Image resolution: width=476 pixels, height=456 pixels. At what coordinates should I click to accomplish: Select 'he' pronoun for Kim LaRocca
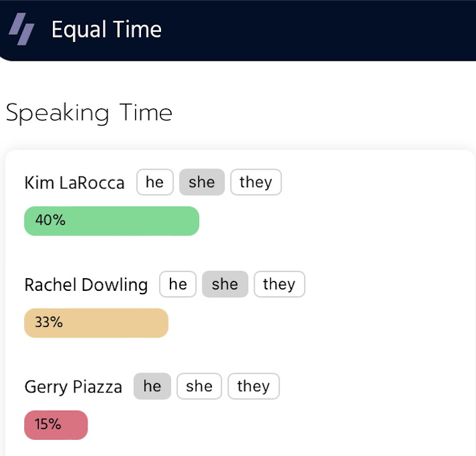click(x=155, y=183)
